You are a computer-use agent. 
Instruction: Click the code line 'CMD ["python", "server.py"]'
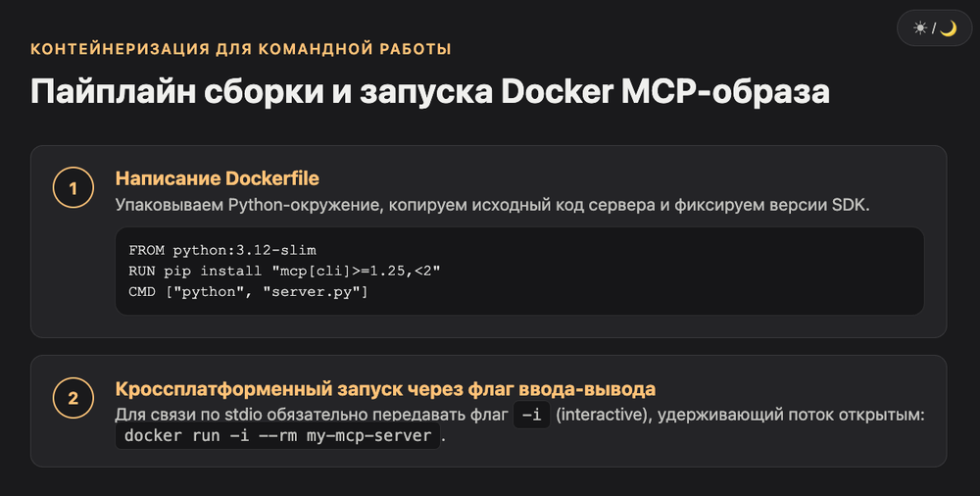click(x=248, y=291)
